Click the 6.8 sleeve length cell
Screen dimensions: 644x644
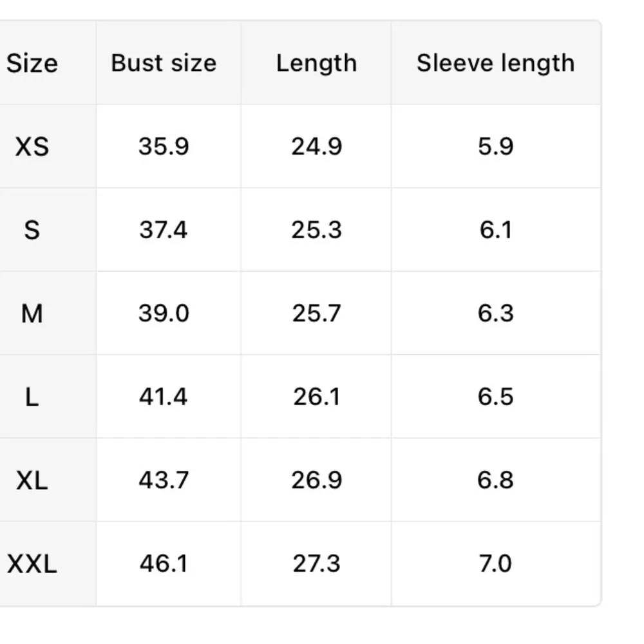[x=495, y=480]
